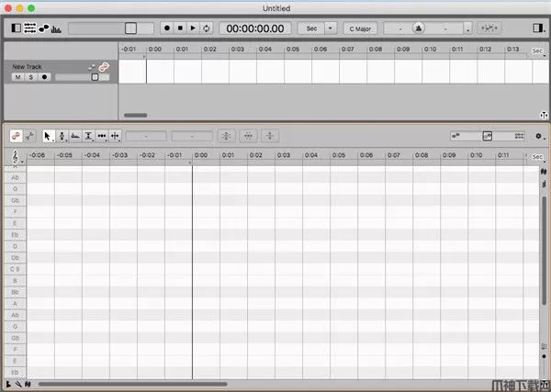This screenshot has height=392, width=551.
Task: Click the Stop transport button
Action: 180,28
